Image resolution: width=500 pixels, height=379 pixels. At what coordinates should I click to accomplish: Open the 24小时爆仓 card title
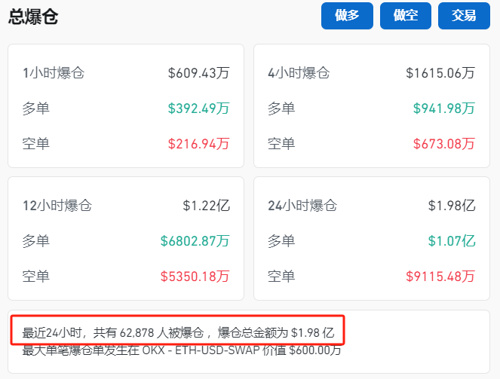click(x=302, y=205)
